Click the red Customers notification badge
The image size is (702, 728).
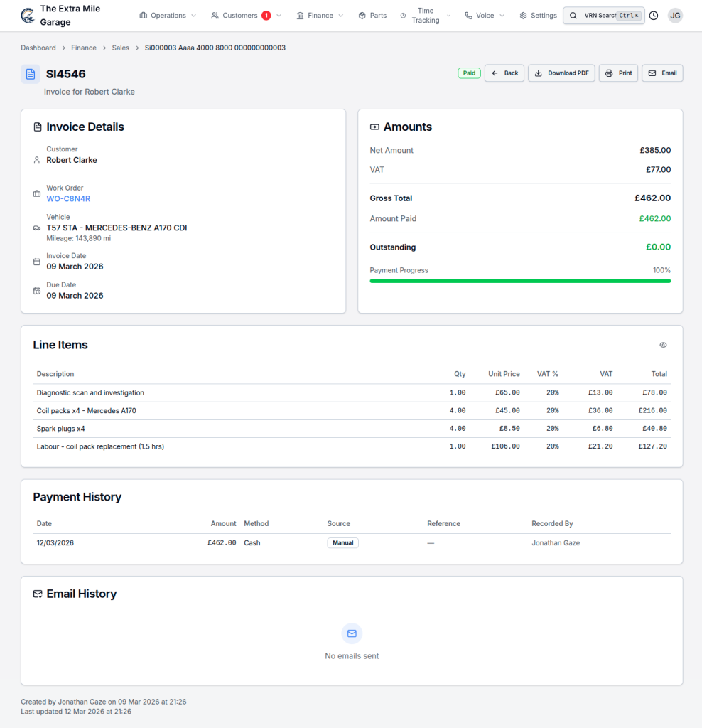[x=266, y=16]
